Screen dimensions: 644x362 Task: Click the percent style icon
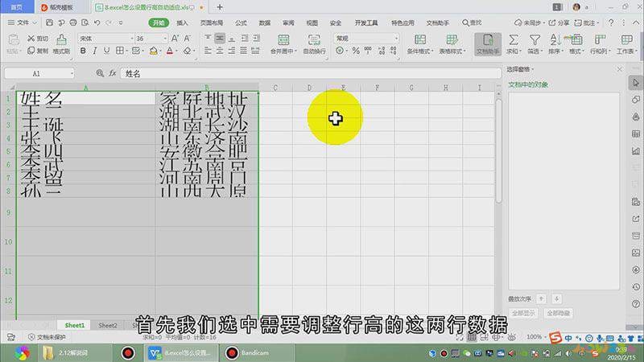click(x=356, y=51)
